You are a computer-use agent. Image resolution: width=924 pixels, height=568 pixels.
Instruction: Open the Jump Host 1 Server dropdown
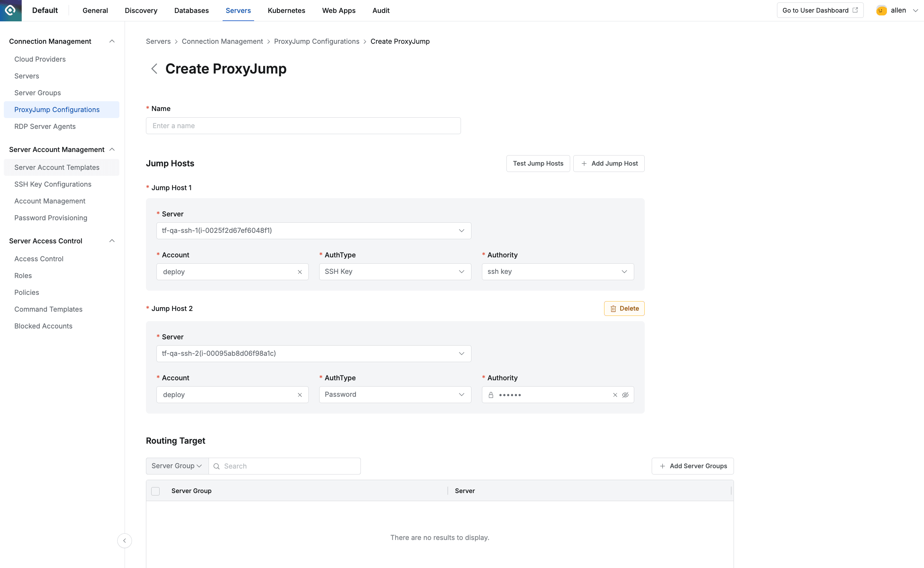[x=461, y=231]
